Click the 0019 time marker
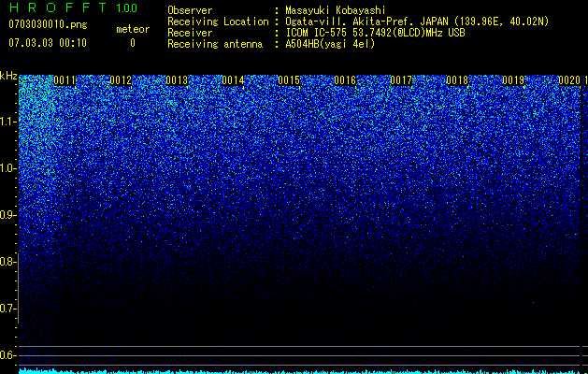This screenshot has width=588, height=374. point(513,80)
